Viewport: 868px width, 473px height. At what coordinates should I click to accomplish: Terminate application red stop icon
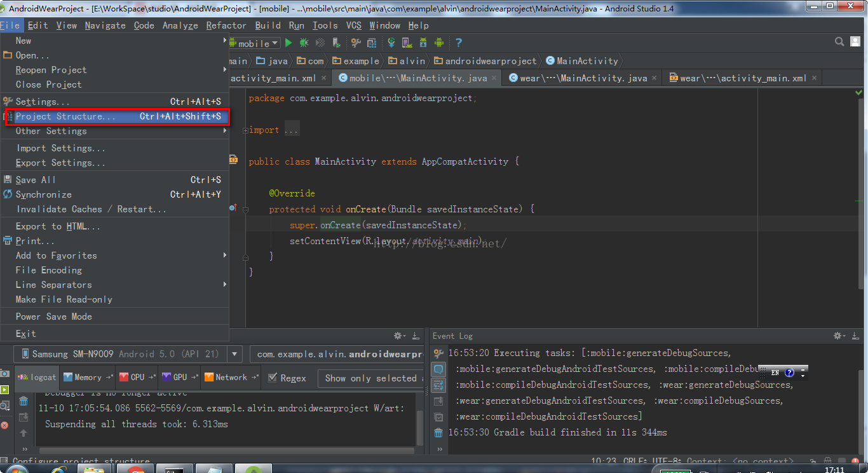pyautogui.click(x=4, y=425)
